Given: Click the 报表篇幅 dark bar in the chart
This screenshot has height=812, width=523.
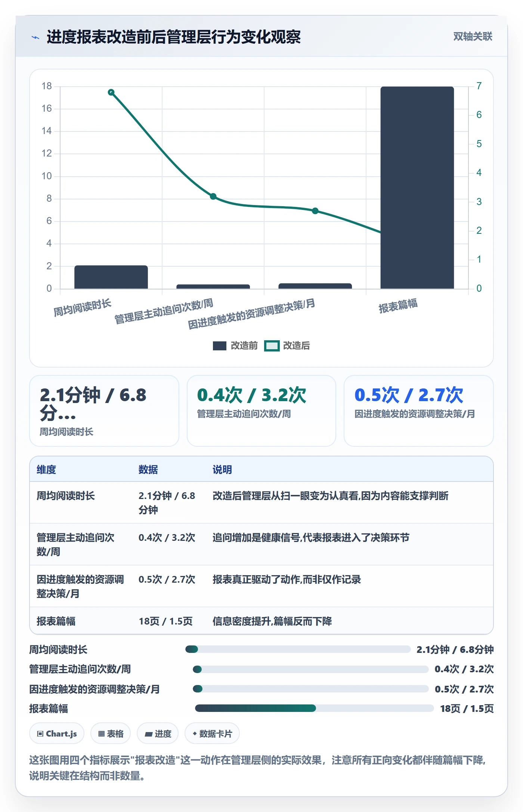Looking at the screenshot, I should click(417, 187).
